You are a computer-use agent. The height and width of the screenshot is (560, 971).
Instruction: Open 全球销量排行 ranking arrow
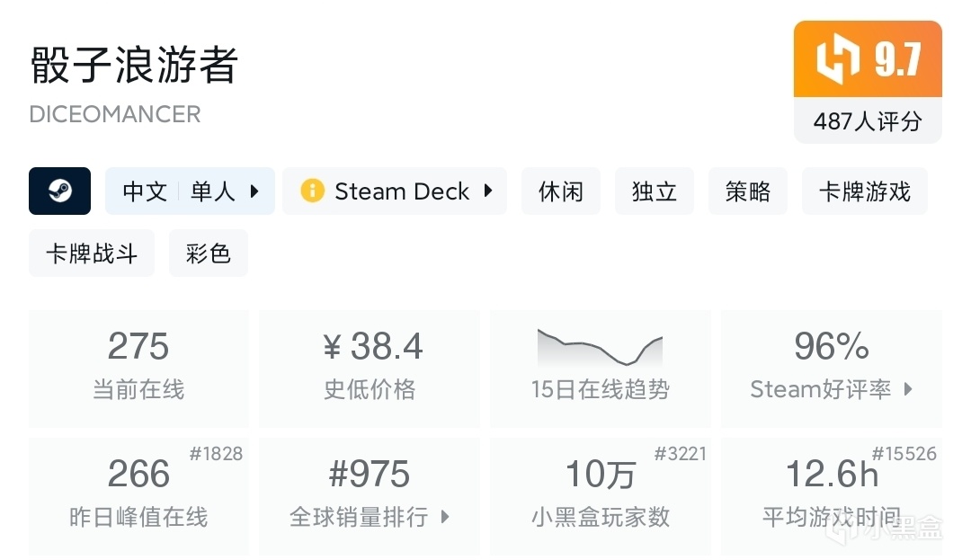coord(445,517)
